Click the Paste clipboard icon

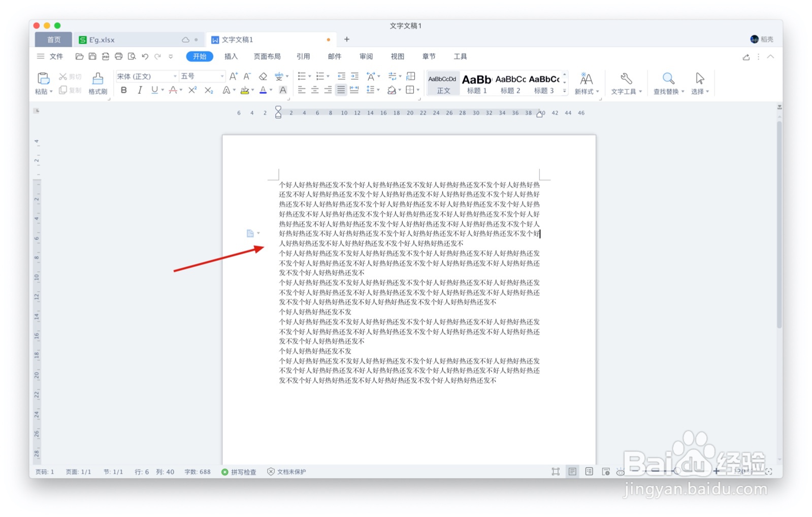43,78
